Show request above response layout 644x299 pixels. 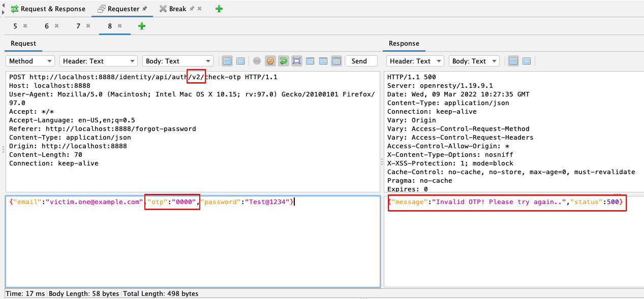point(323,61)
